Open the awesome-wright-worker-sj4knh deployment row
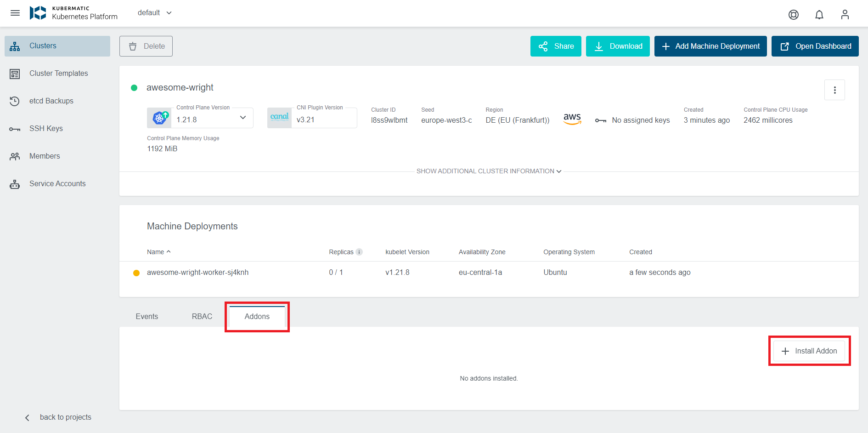Screen dimensions: 868x433 coord(197,272)
